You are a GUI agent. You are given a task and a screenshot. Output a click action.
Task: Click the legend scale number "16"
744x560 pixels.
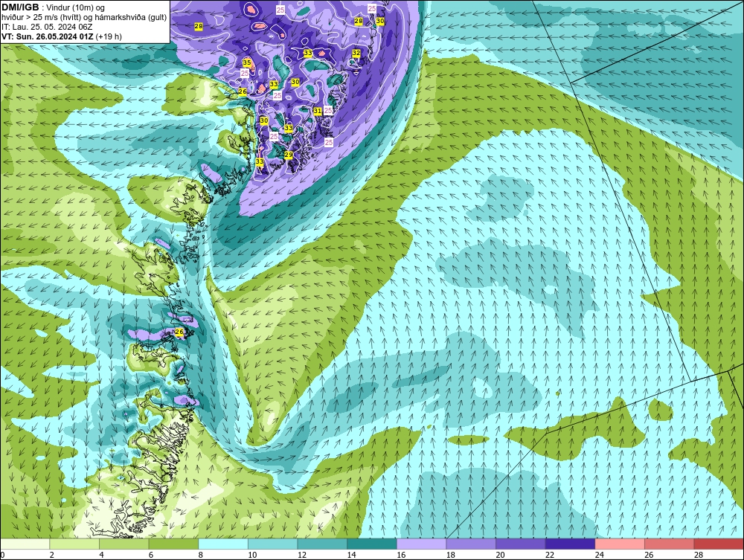click(x=401, y=555)
